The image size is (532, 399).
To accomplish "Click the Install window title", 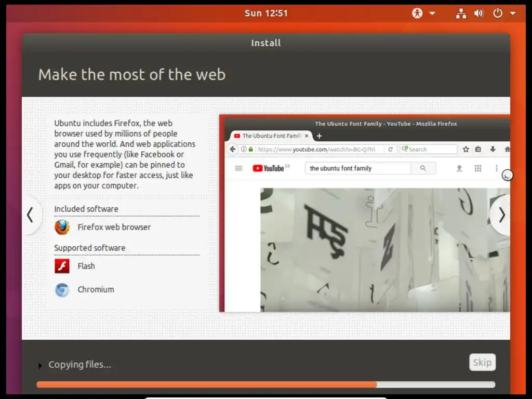I will [265, 43].
